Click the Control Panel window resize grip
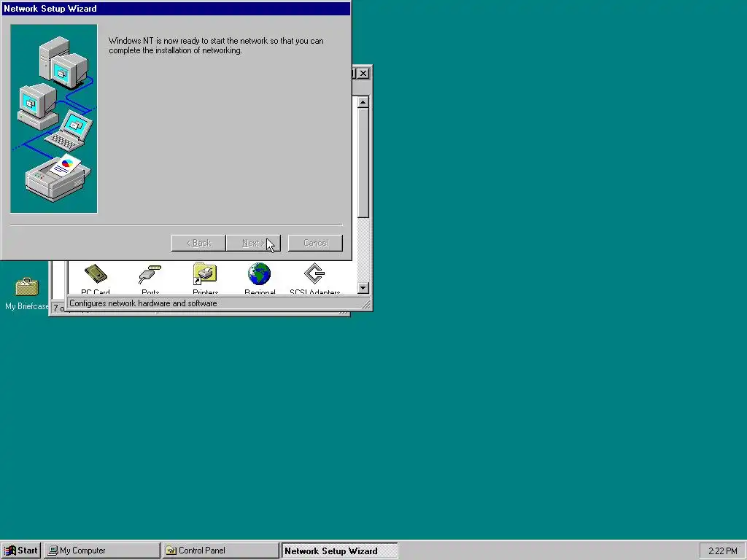The height and width of the screenshot is (560, 747). point(366,305)
